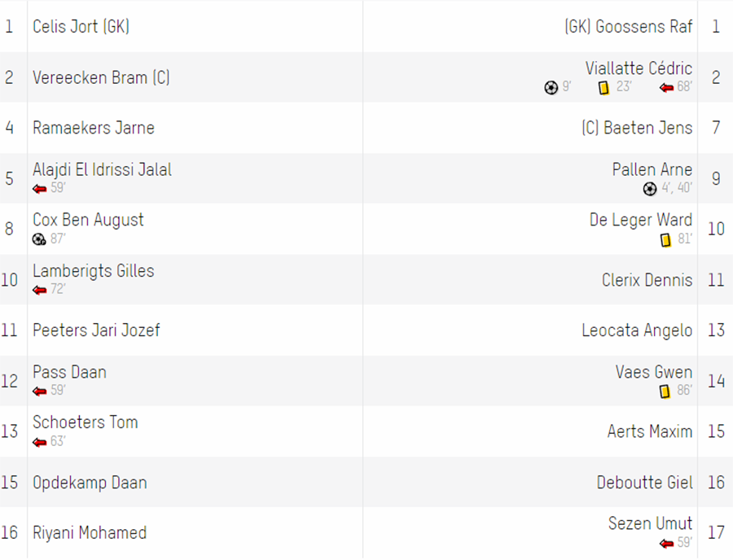Click Viallatte Cédric's yellow card icon
This screenshot has height=560, width=733.
coord(604,87)
